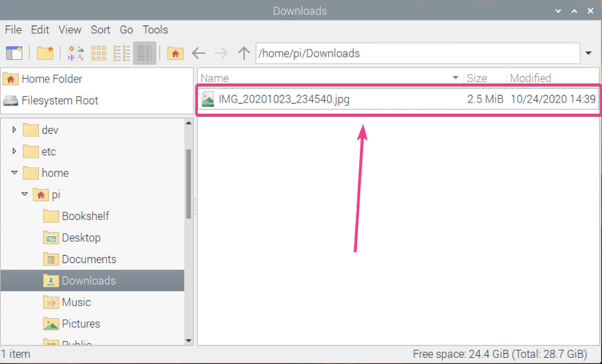Open the Tools menu
Image resolution: width=602 pixels, height=364 pixels.
click(x=155, y=30)
